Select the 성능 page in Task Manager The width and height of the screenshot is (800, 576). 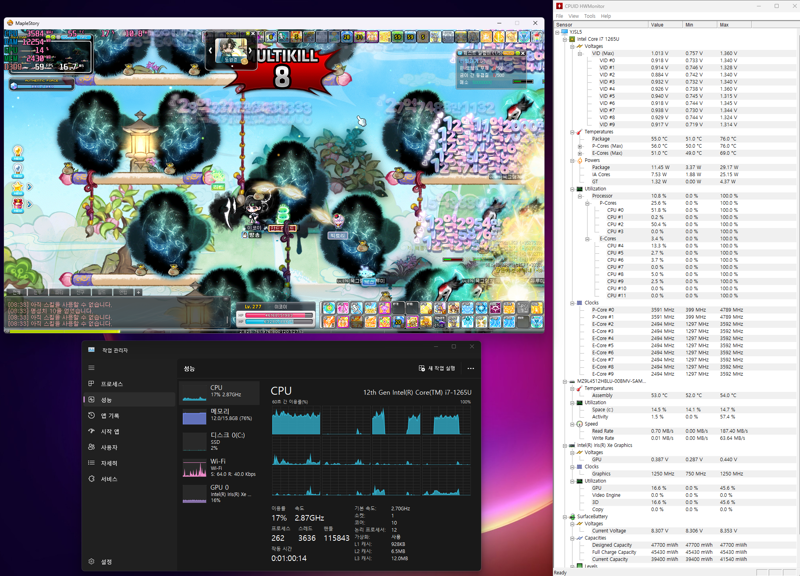pyautogui.click(x=130, y=399)
